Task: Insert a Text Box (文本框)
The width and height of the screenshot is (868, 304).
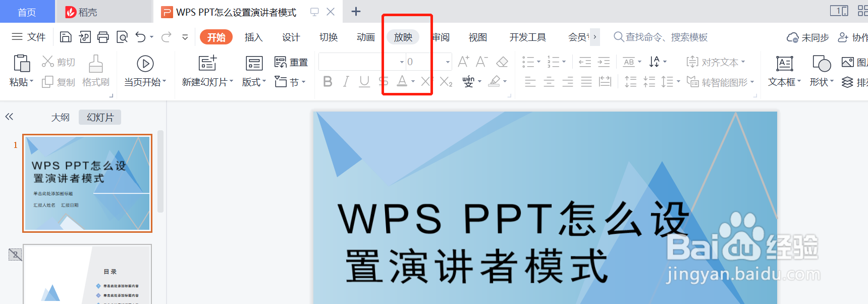Action: coord(784,71)
